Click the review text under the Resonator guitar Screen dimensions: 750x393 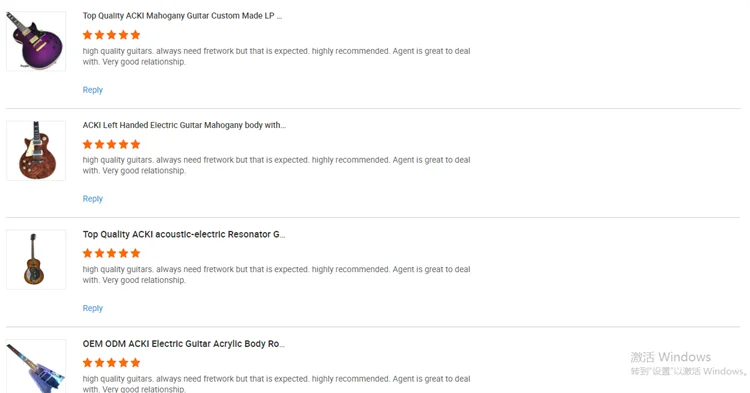click(276, 275)
